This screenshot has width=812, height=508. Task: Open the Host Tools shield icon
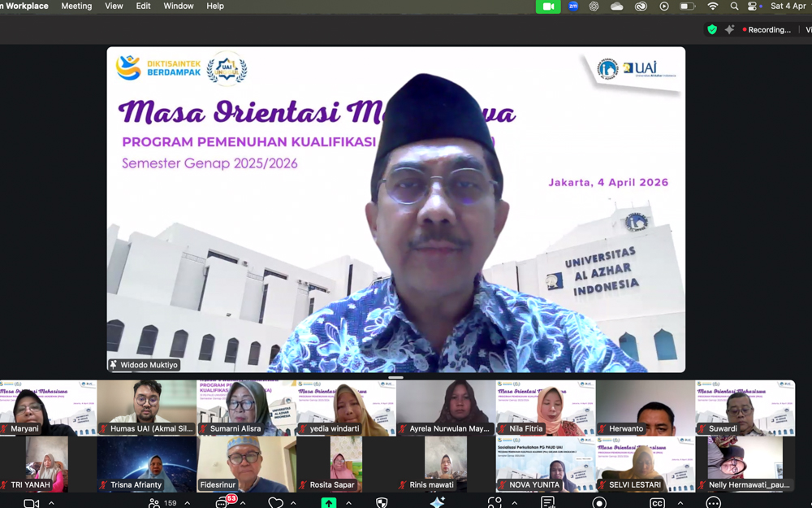(x=382, y=503)
